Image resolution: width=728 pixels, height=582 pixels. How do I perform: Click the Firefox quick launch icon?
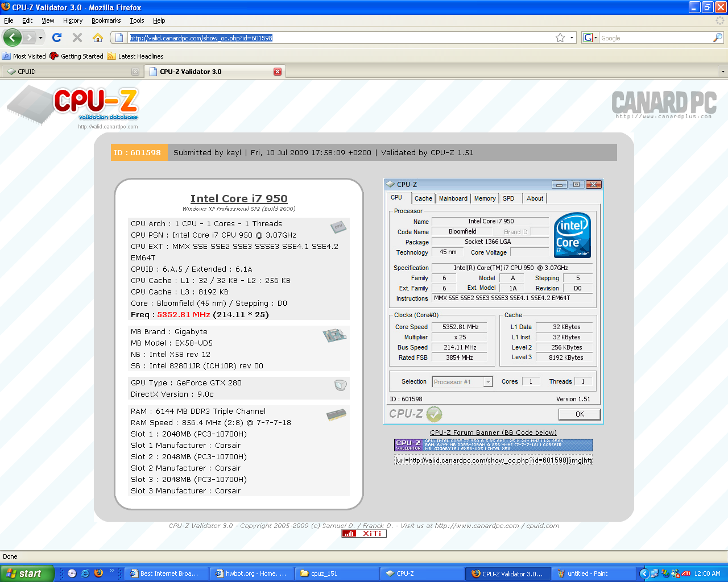(98, 573)
